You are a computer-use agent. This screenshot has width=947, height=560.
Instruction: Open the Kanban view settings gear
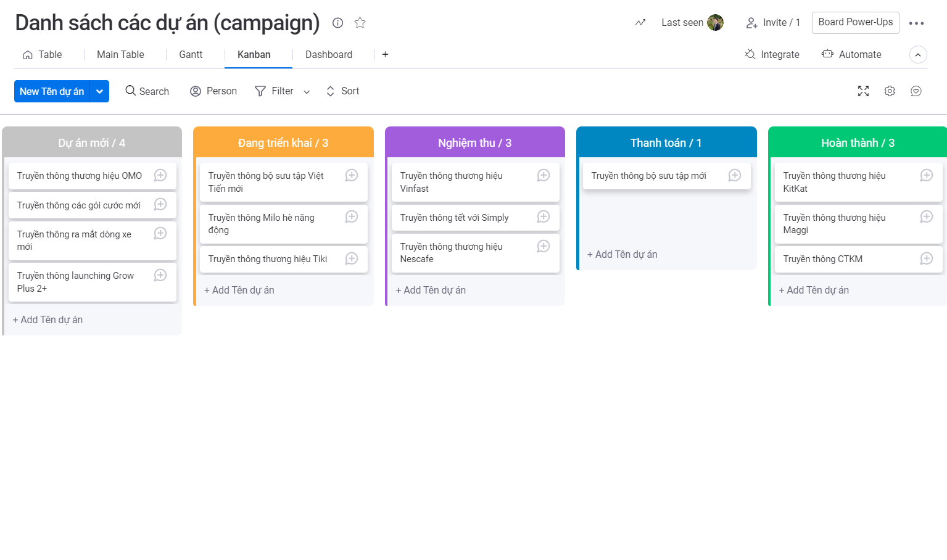pyautogui.click(x=889, y=91)
